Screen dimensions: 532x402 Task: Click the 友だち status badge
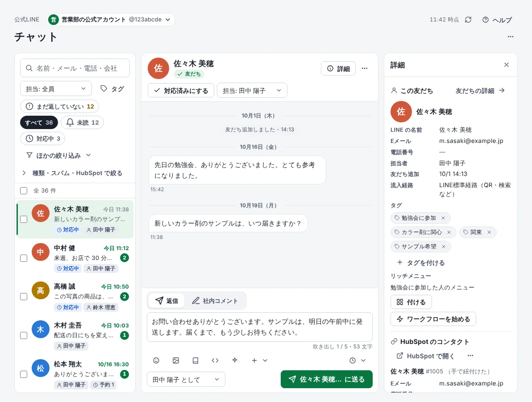[x=189, y=74]
